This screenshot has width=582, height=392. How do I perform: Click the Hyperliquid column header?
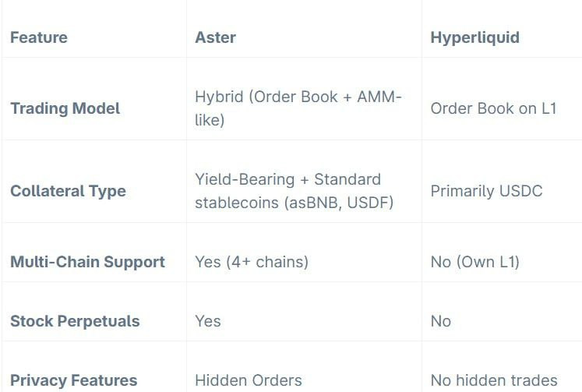[474, 37]
